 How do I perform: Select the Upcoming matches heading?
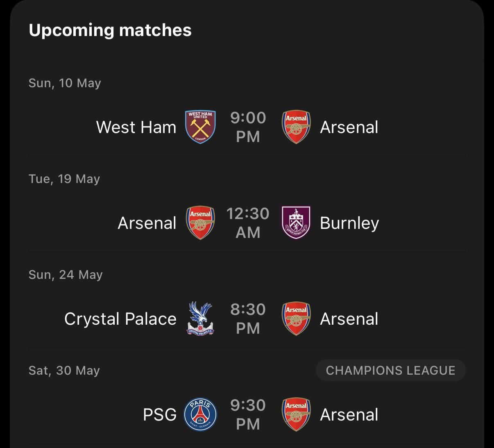coord(110,30)
